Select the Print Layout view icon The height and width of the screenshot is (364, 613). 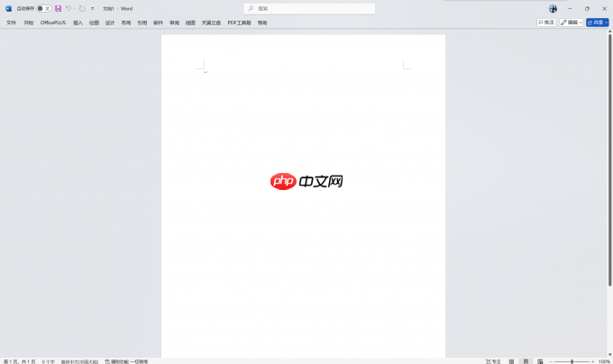(x=526, y=361)
